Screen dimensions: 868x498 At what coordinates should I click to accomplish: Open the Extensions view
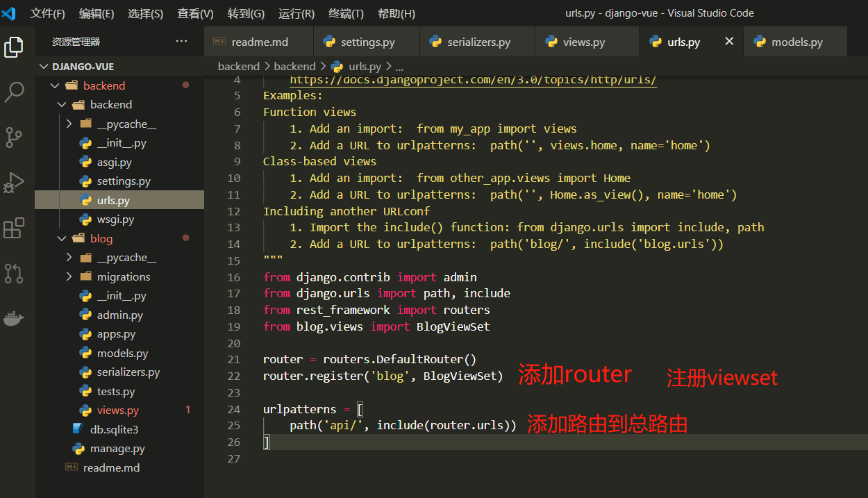pyautogui.click(x=15, y=228)
